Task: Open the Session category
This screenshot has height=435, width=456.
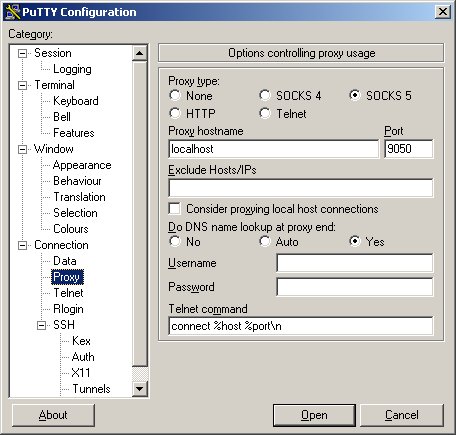Action: coord(53,53)
